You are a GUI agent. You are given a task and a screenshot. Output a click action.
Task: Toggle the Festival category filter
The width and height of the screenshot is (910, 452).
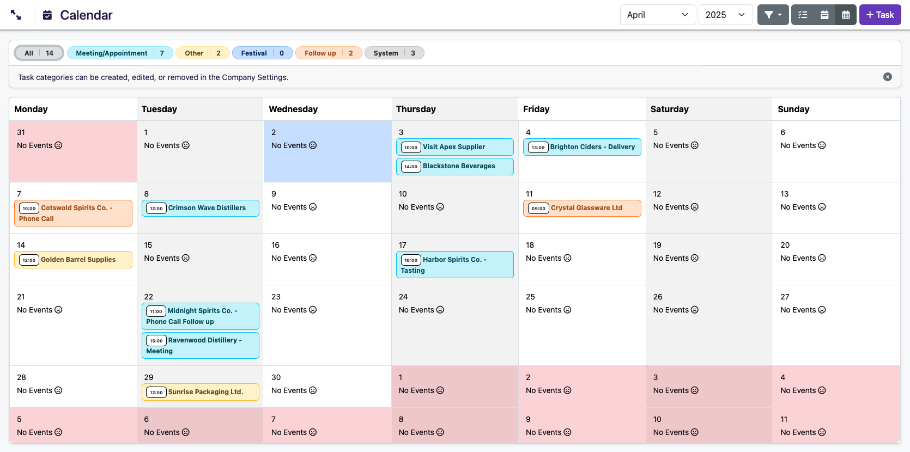tap(261, 53)
